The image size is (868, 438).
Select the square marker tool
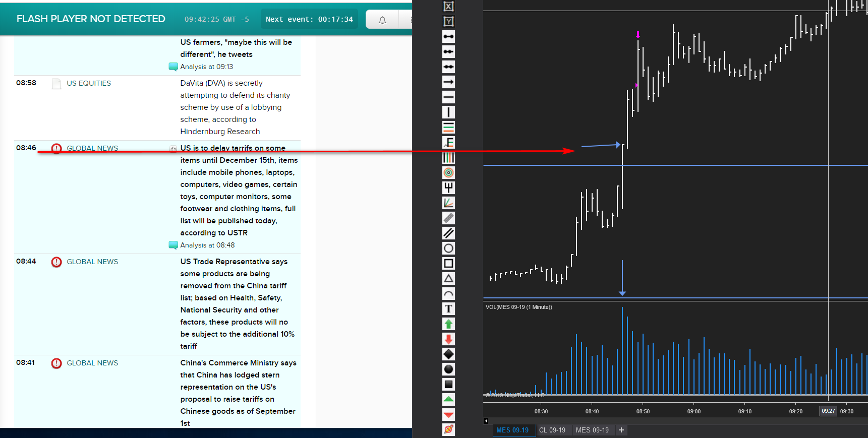(448, 384)
